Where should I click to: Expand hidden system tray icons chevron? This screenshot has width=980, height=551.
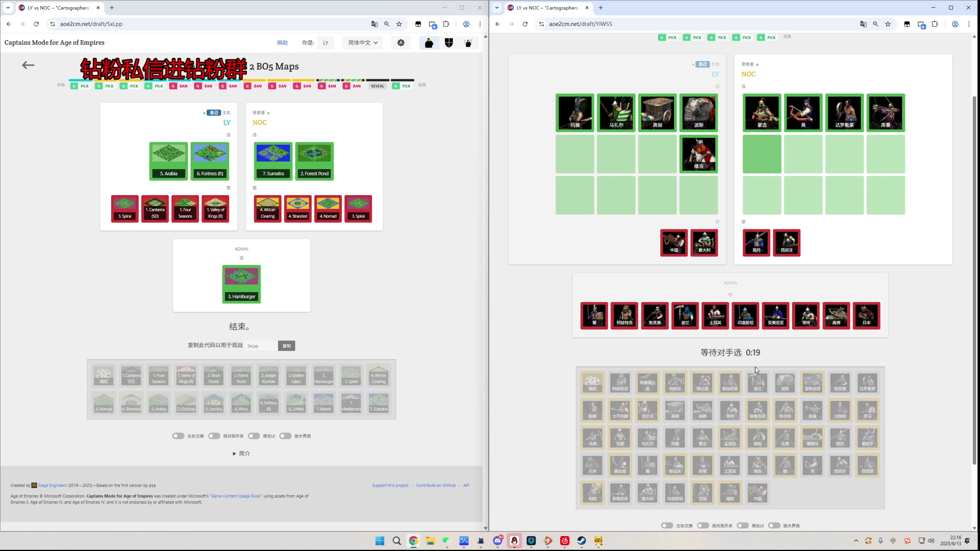pyautogui.click(x=856, y=541)
